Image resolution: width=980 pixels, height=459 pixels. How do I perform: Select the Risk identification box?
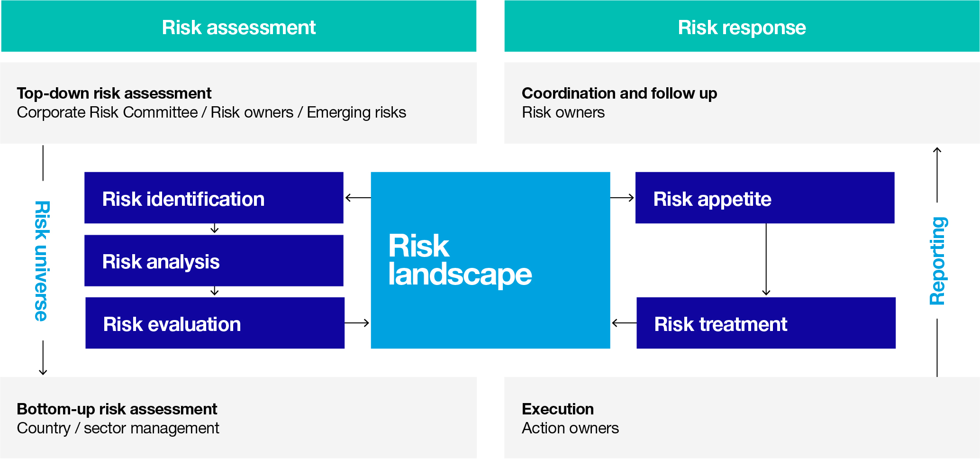pyautogui.click(x=214, y=198)
